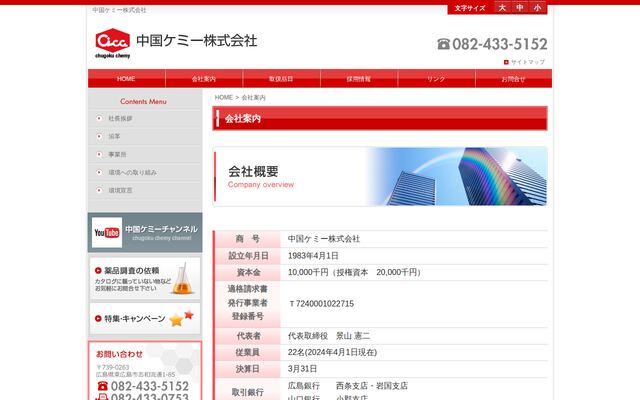The image size is (640, 400).
Task: Select 事業所 in Contents Menu
Action: (117, 154)
